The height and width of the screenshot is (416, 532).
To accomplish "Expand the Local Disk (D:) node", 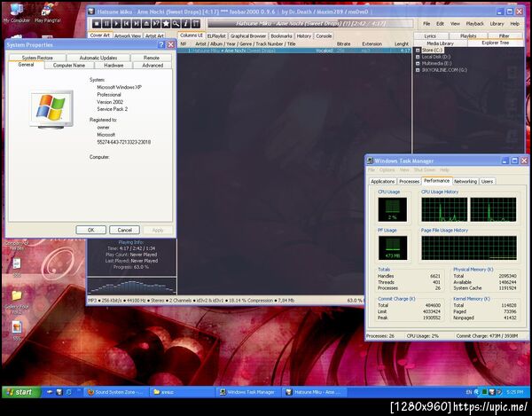I will pos(418,57).
